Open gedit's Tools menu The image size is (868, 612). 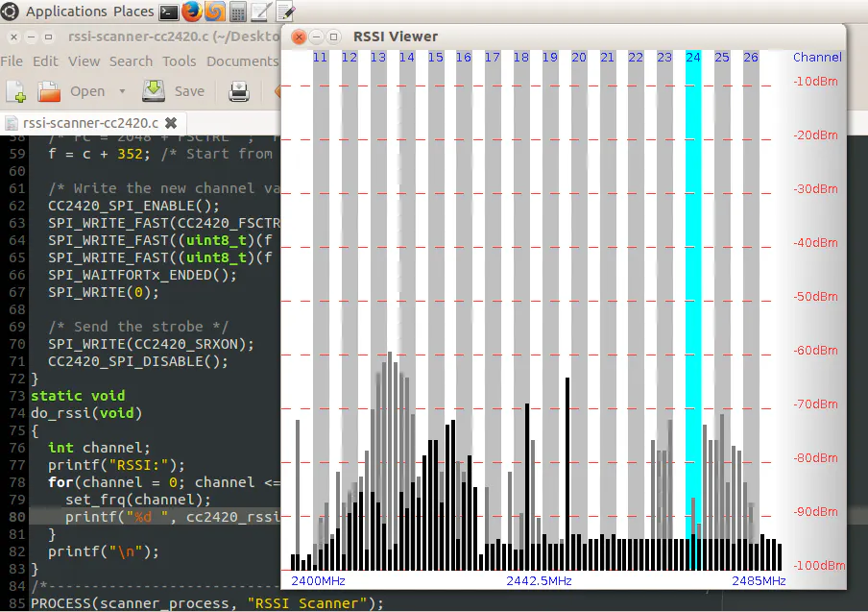179,61
